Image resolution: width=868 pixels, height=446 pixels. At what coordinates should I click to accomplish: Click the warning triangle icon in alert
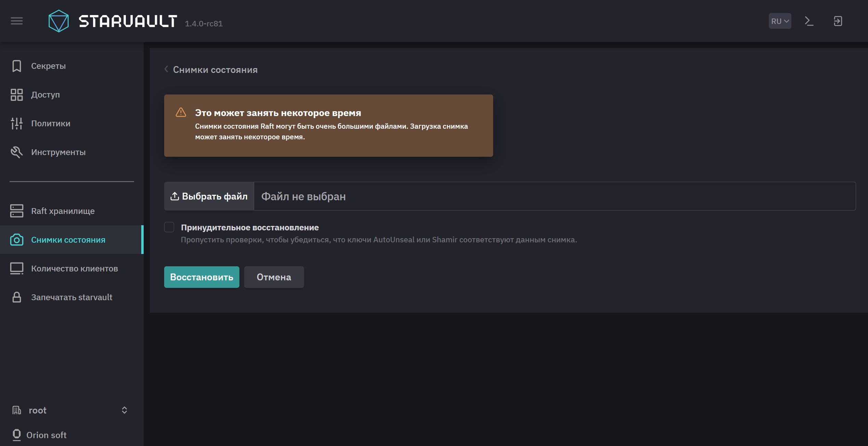pyautogui.click(x=181, y=113)
